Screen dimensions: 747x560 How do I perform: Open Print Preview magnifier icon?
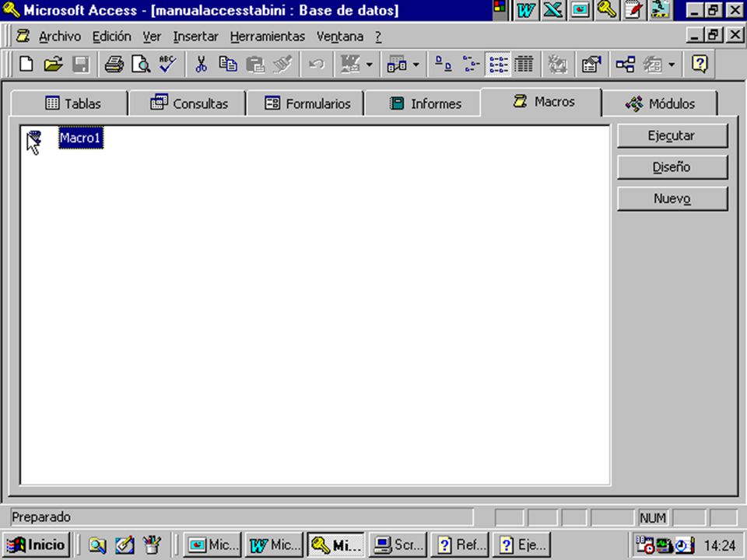pos(141,64)
